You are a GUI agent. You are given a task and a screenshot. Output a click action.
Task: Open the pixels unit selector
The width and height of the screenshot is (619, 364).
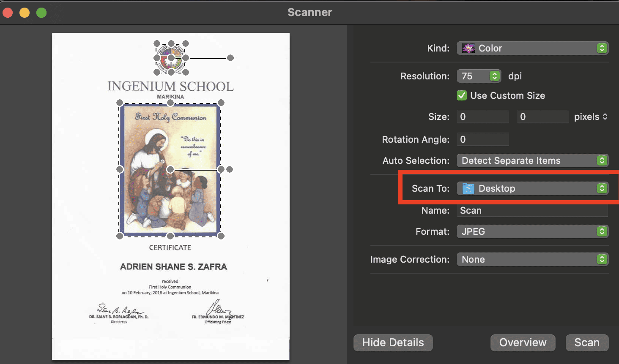(x=591, y=117)
